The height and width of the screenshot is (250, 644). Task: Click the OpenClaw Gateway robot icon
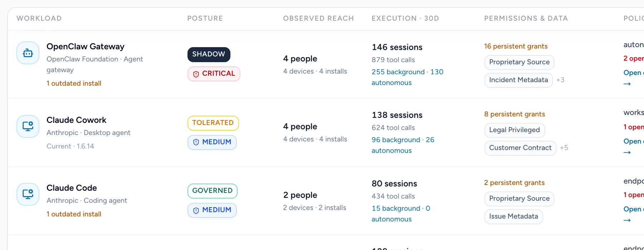pyautogui.click(x=28, y=53)
